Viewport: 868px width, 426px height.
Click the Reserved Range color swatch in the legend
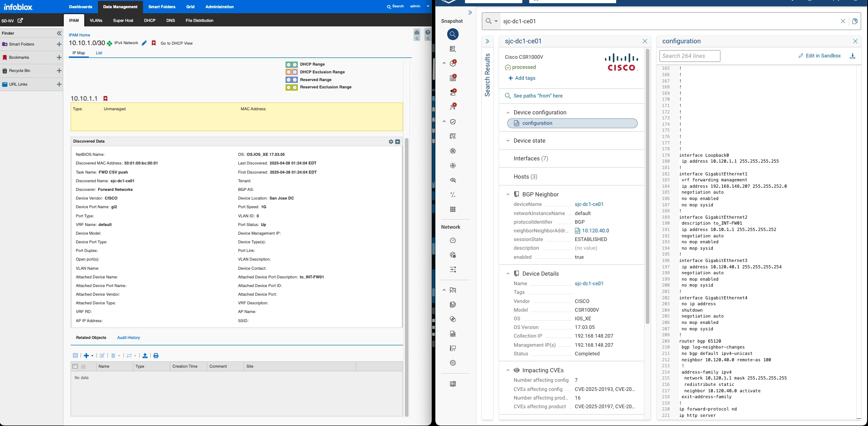tap(291, 80)
